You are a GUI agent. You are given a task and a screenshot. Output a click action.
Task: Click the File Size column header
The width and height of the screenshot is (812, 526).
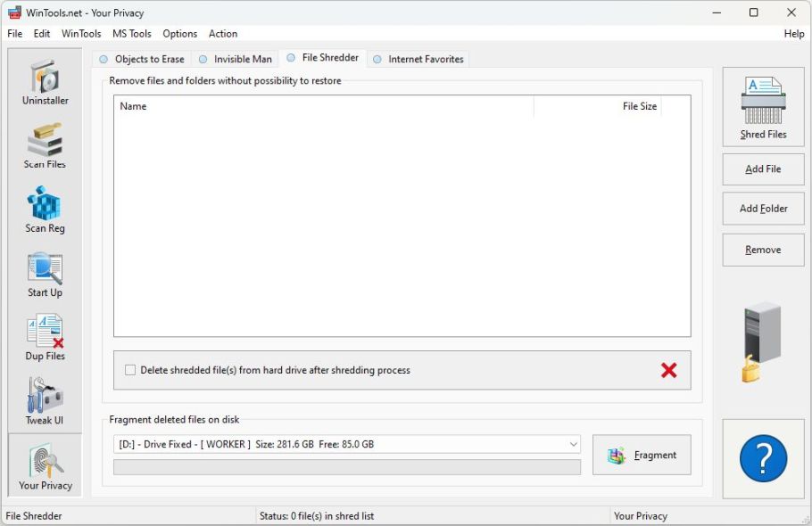pos(639,107)
